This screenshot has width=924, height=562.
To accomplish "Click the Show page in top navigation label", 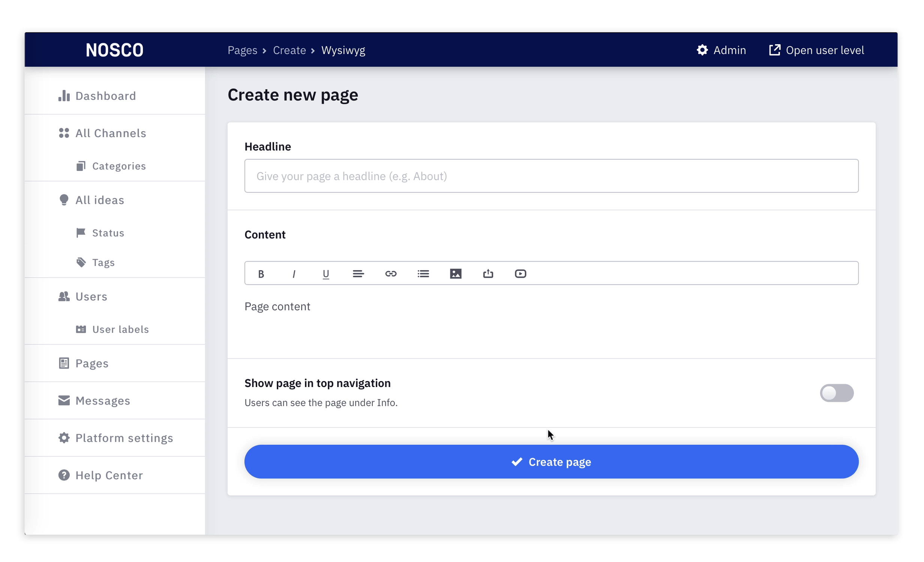I will [x=317, y=383].
